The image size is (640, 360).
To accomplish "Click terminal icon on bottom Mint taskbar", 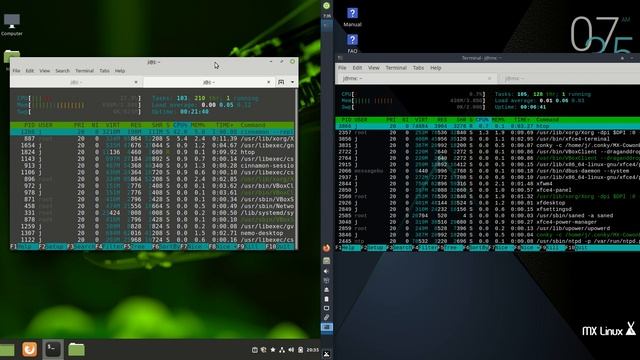I will (x=53, y=349).
